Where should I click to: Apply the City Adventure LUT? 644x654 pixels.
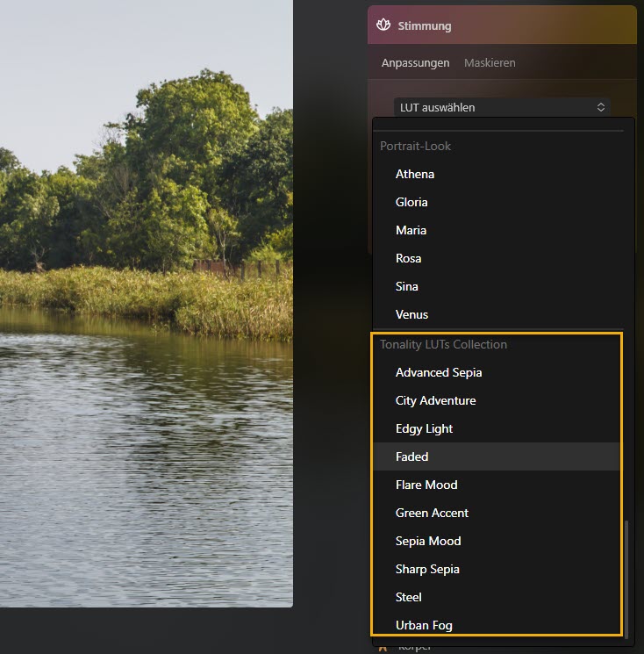point(497,400)
